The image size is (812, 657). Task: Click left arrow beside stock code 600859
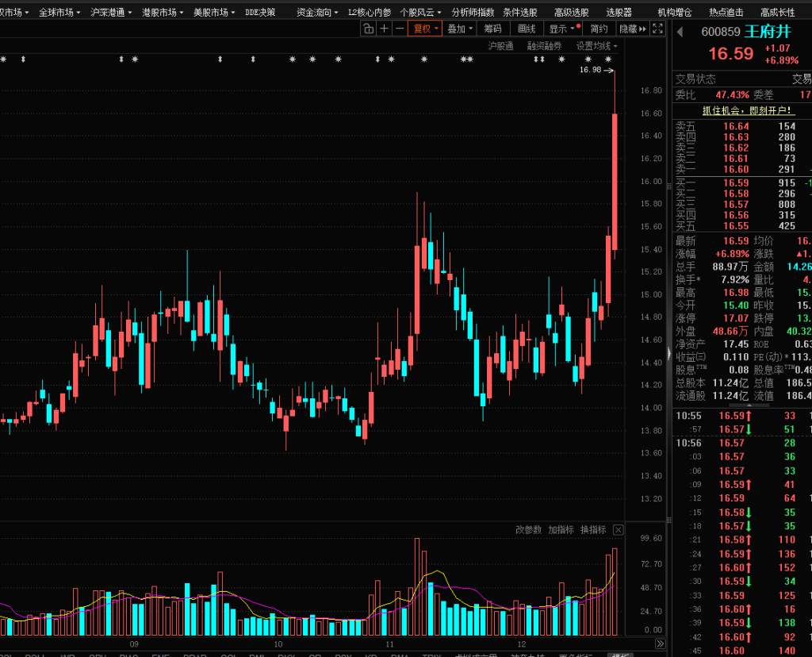coord(680,32)
